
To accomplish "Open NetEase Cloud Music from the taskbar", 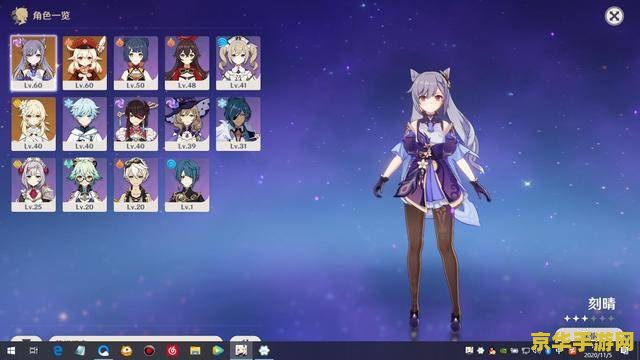I will [172, 351].
